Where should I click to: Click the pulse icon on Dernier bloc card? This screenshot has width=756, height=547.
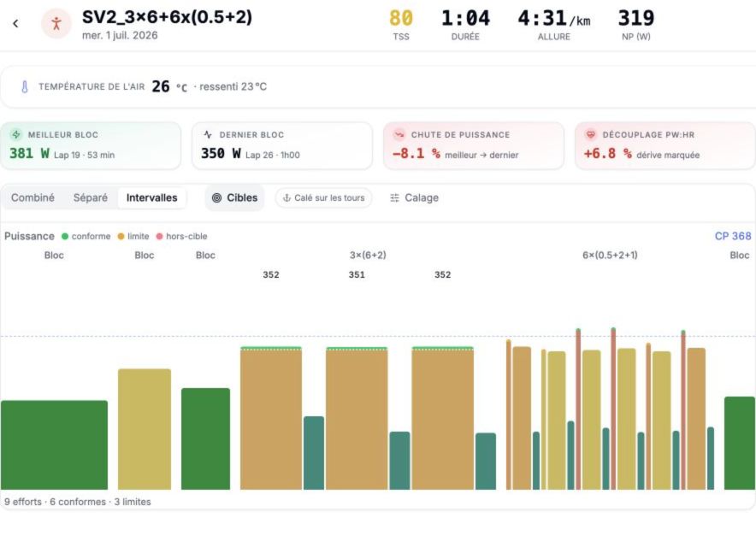tap(208, 134)
